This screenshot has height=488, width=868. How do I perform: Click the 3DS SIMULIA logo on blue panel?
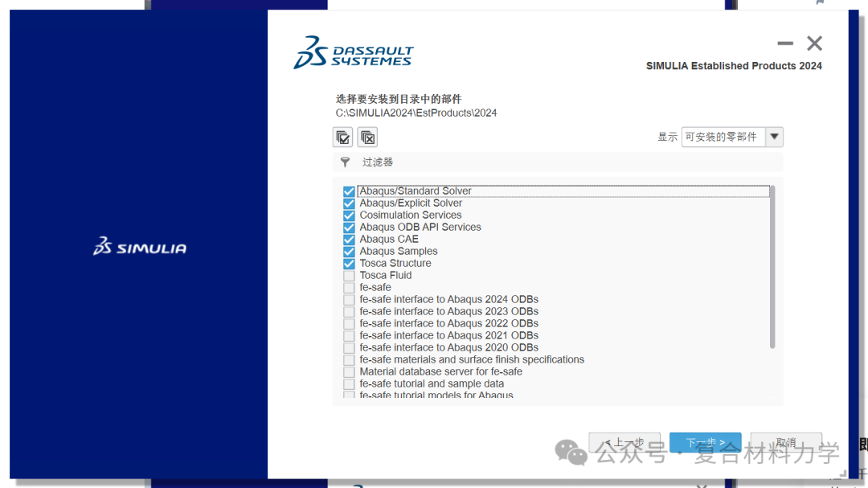coord(138,248)
